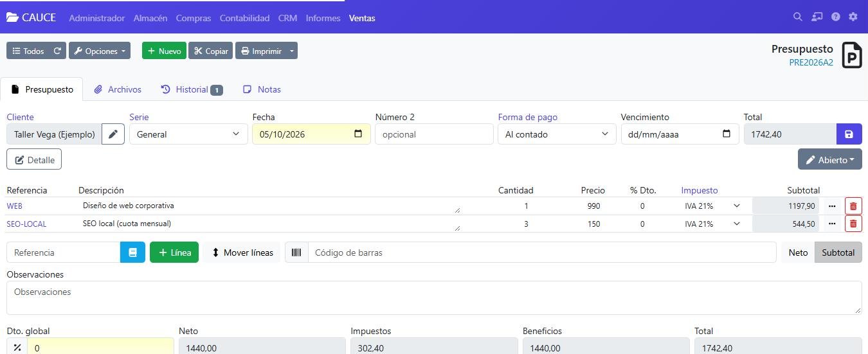Viewport: 868px width, 354px height.
Task: Expand the Imprimir dropdown arrow
Action: tap(292, 51)
